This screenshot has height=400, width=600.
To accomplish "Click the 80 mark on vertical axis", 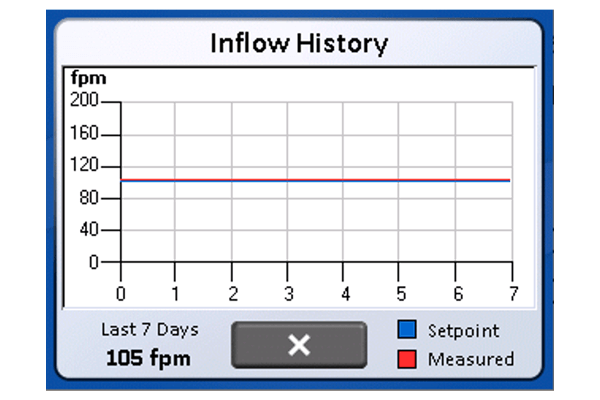I will click(89, 198).
